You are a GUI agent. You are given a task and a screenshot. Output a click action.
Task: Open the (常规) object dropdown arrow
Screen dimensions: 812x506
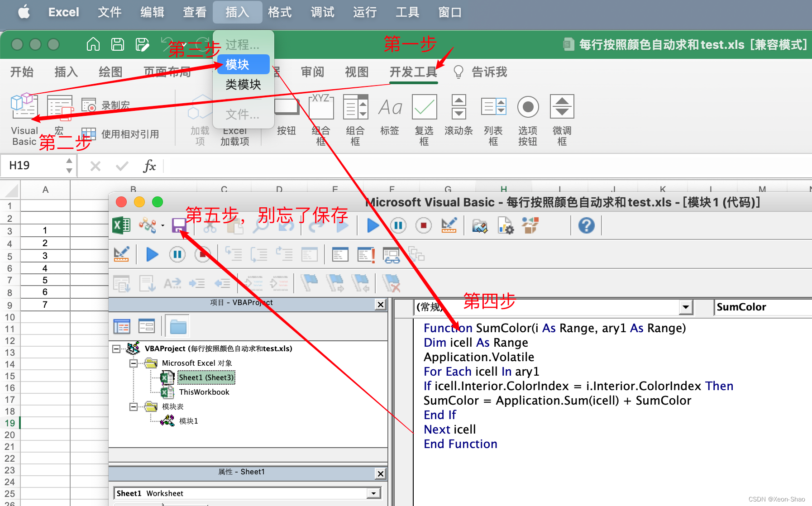[x=686, y=307]
